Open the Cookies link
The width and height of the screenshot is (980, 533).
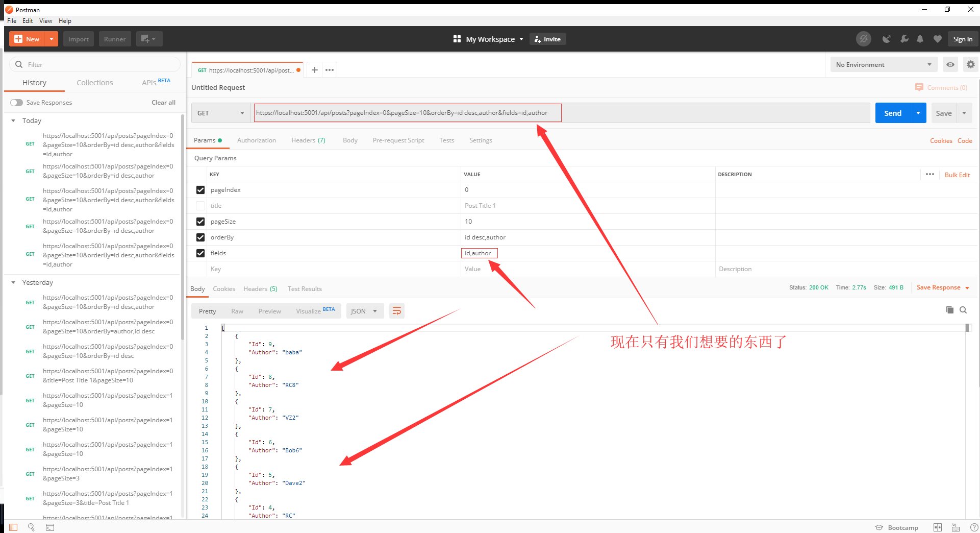click(x=941, y=140)
